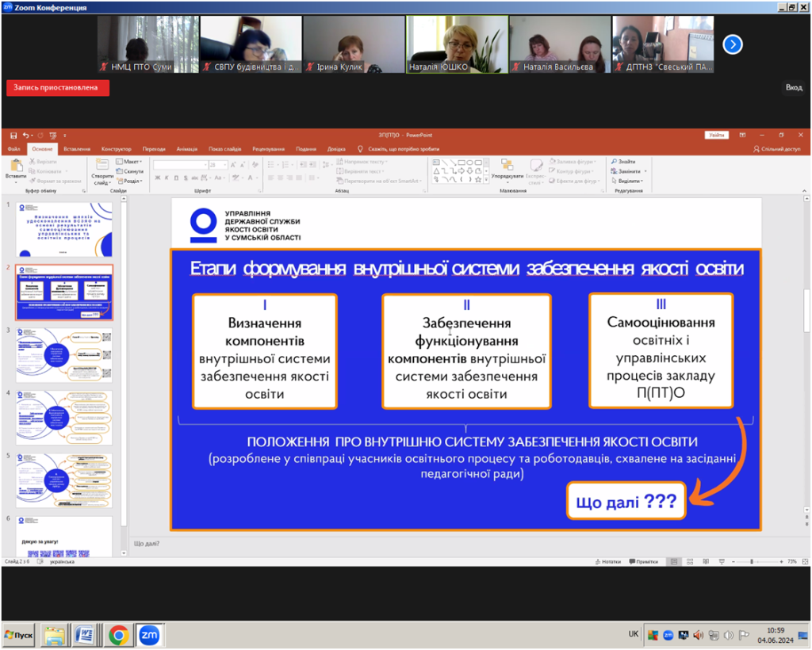
Task: Click the red speaker tray icon
Action: coord(698,635)
